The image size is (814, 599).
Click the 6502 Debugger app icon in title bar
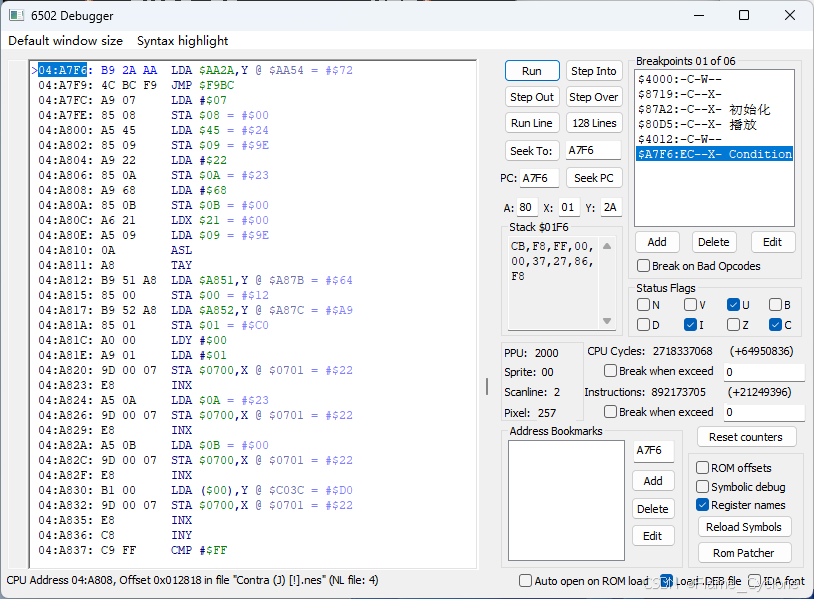click(x=16, y=16)
